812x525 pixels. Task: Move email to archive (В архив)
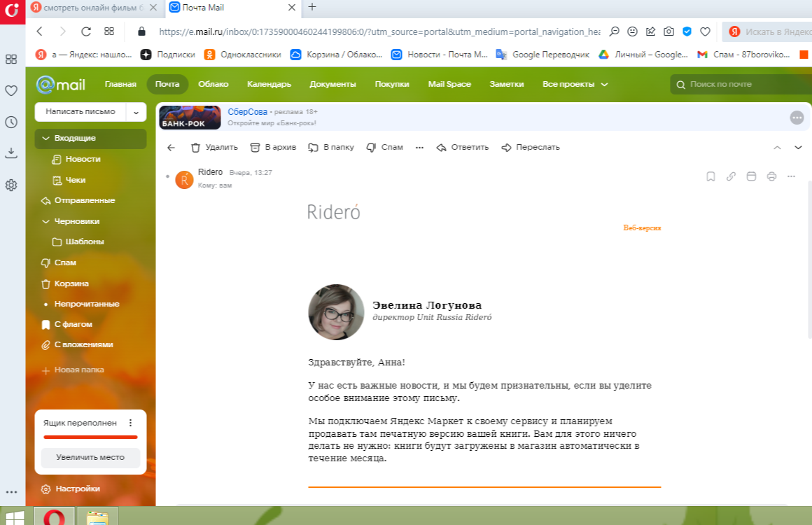[273, 148]
